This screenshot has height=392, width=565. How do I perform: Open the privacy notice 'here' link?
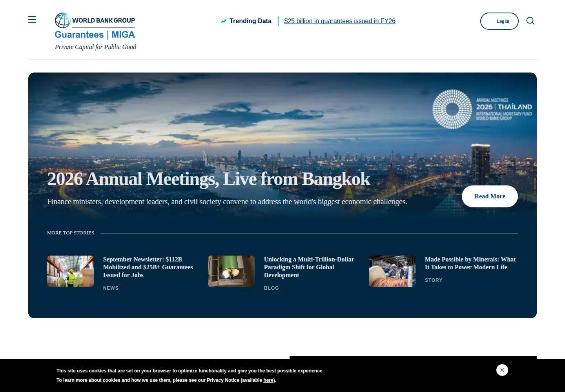point(268,380)
